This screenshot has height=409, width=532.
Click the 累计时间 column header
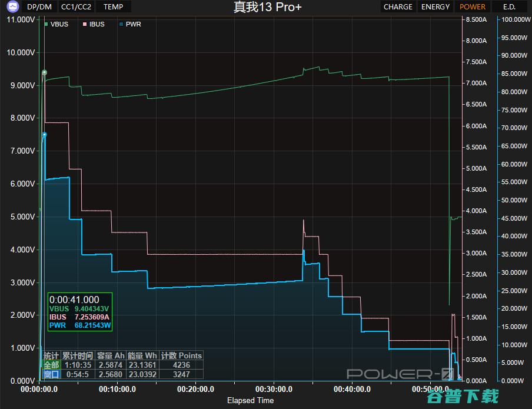tap(78, 355)
